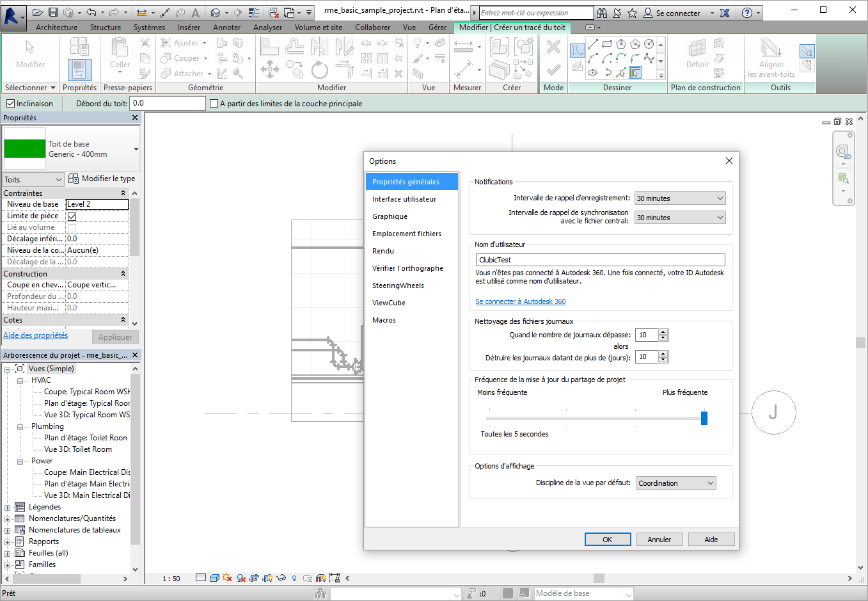Expand the Légendes tree node
The image size is (868, 601).
7,507
